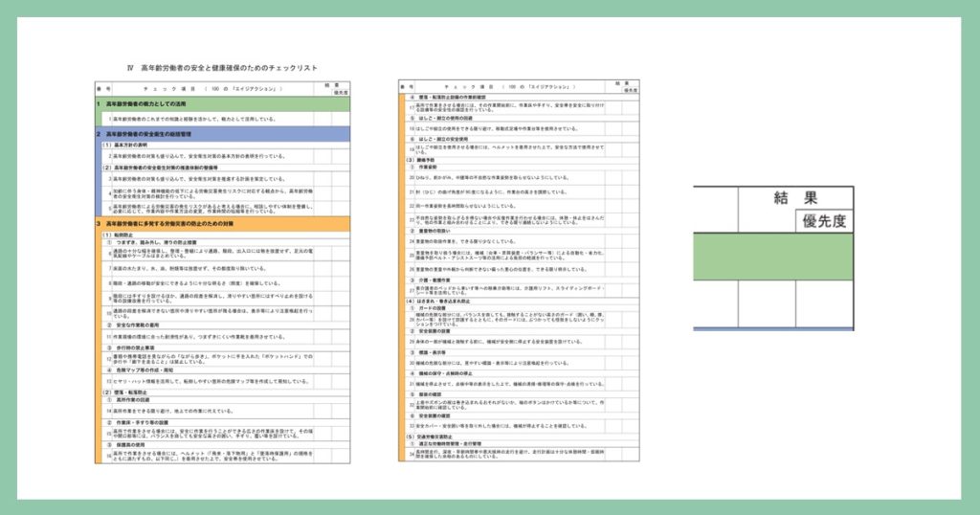Click the large 優先度 header in the enlarged crop
This screenshot has height=515, width=980.
821,220
